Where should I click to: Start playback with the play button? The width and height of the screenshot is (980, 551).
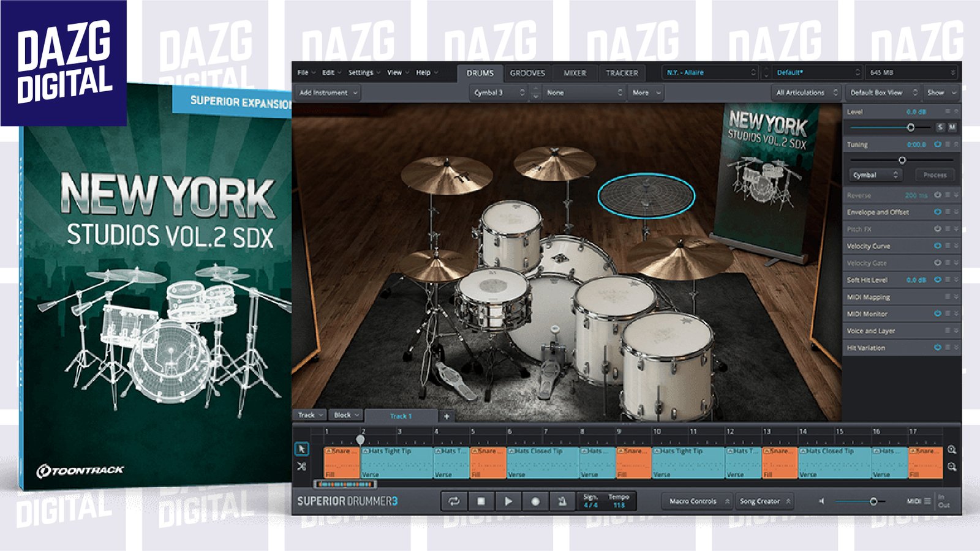pyautogui.click(x=508, y=501)
